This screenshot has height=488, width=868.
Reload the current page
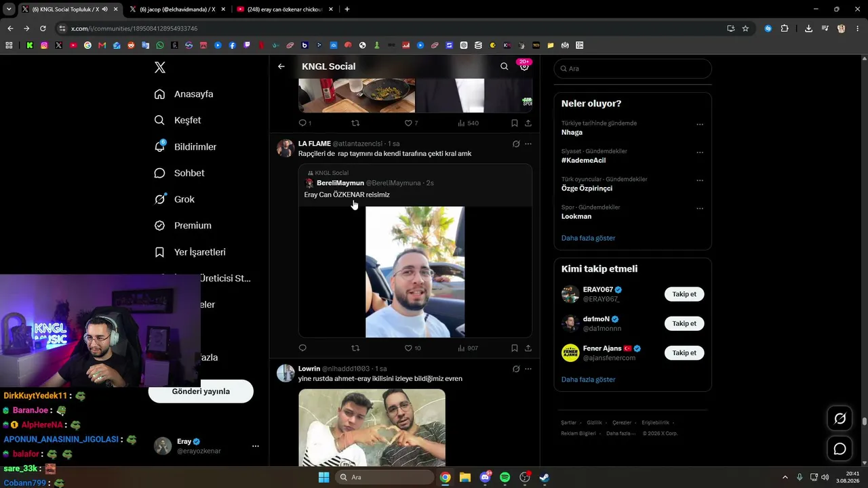[43, 28]
